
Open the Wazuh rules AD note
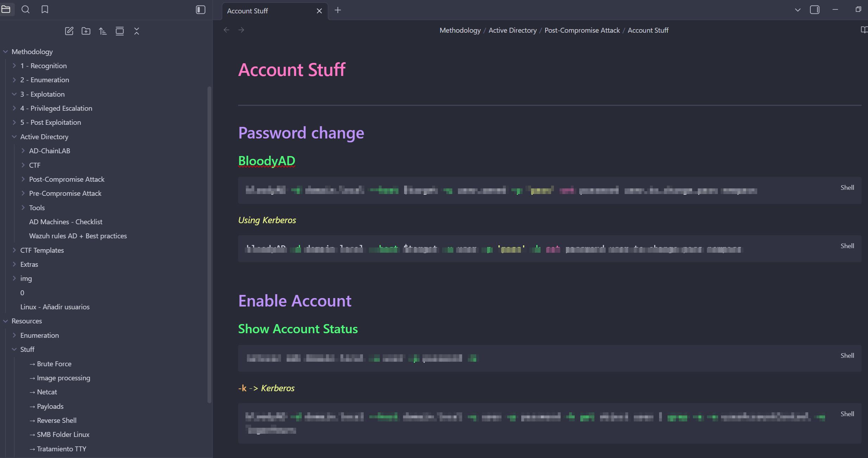pos(78,236)
